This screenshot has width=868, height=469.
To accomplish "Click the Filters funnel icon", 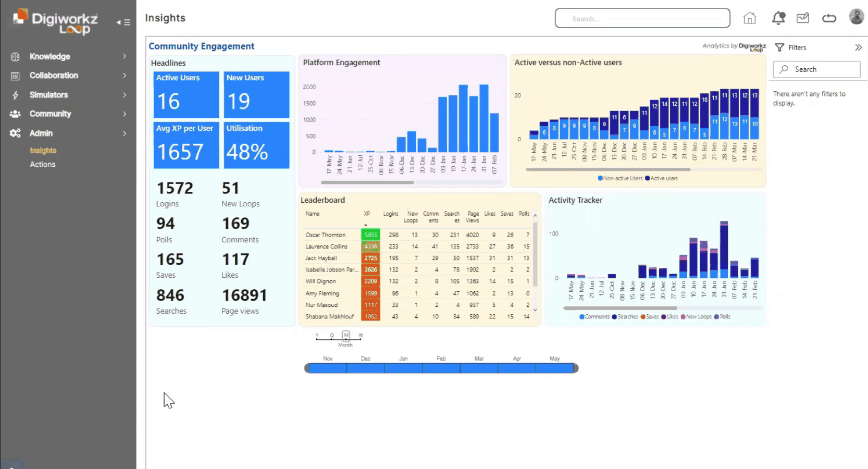I will 779,47.
